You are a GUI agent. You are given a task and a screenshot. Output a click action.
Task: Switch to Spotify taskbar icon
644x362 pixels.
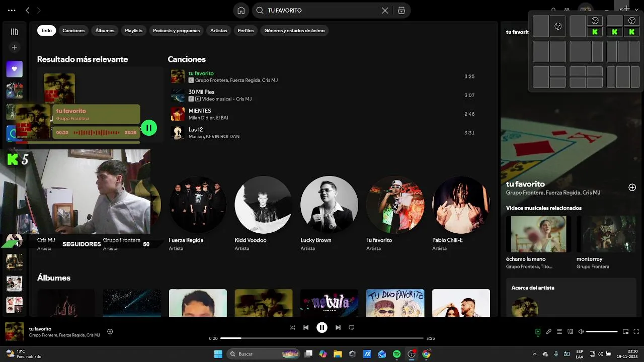click(396, 354)
